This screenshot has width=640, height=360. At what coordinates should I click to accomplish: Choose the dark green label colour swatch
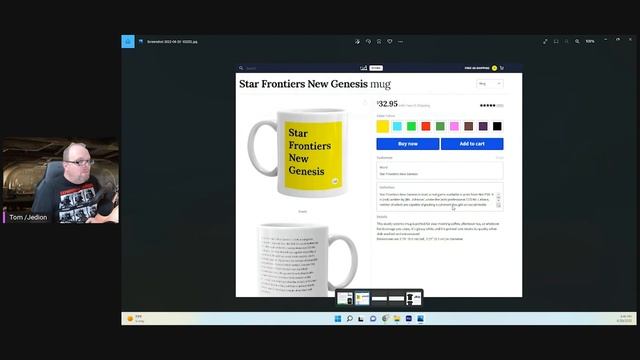440,127
